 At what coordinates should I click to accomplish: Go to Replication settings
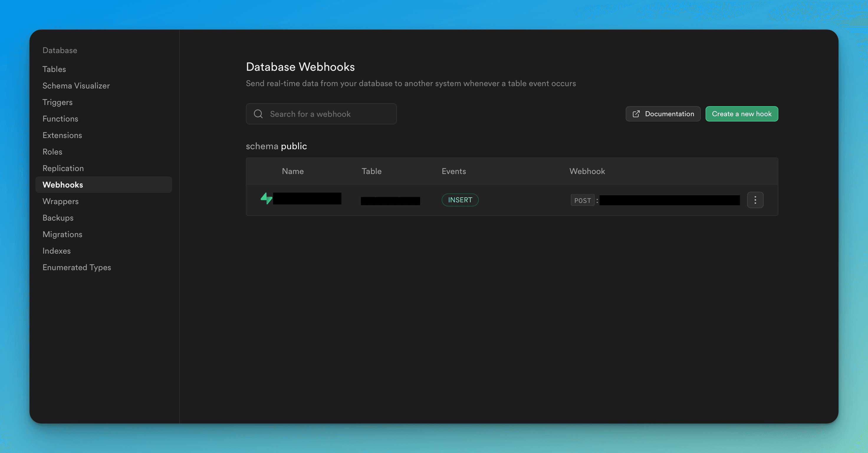63,168
